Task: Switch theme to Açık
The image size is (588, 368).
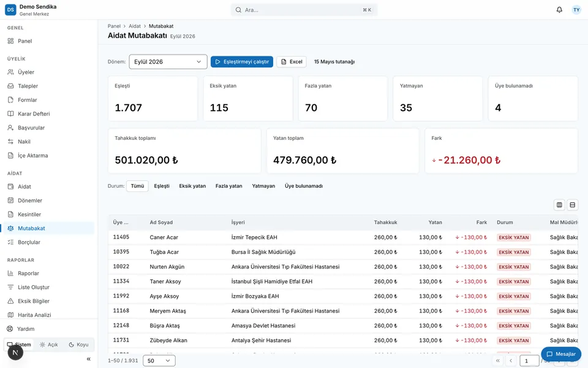Action: 49,345
